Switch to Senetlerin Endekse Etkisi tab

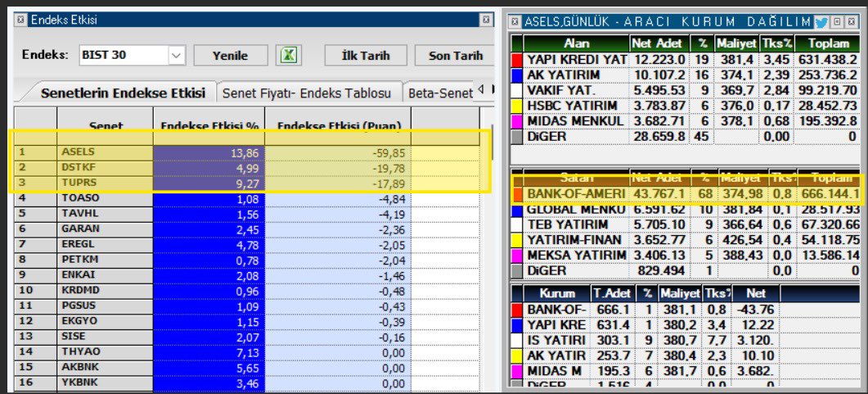[x=123, y=93]
